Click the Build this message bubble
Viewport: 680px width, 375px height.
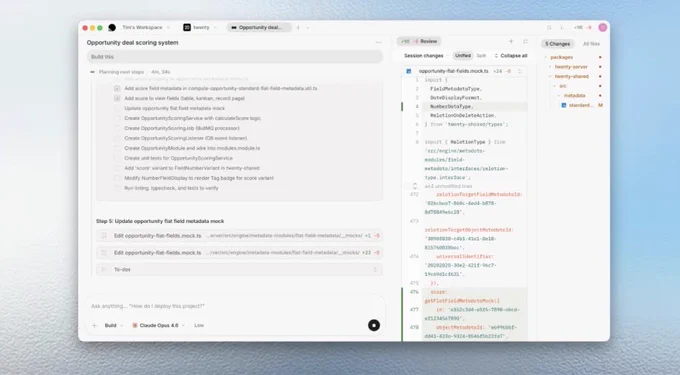click(x=235, y=57)
